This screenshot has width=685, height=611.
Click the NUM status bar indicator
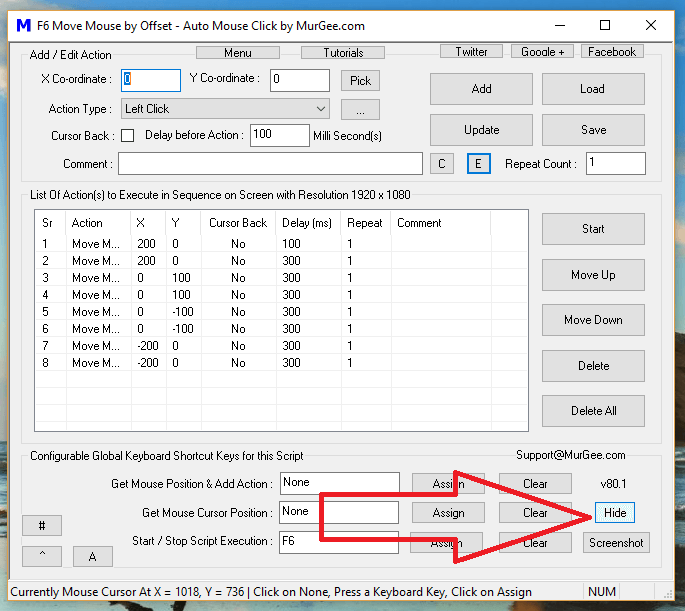[602, 592]
